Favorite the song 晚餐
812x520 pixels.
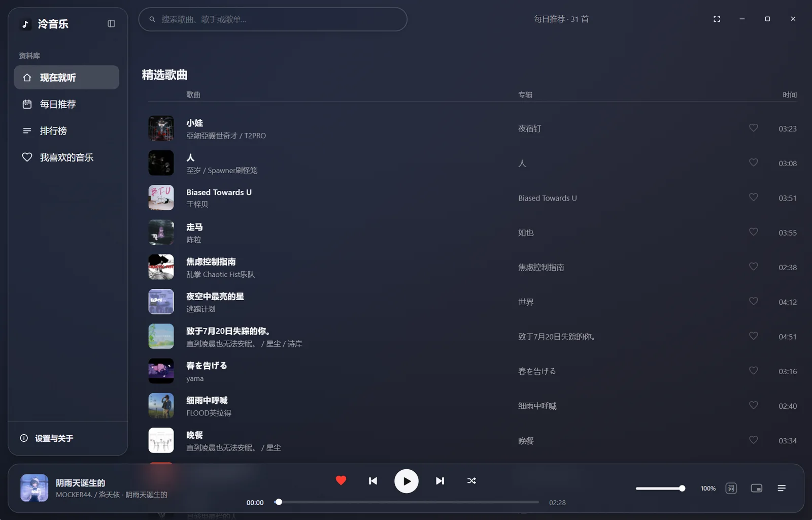coord(754,440)
